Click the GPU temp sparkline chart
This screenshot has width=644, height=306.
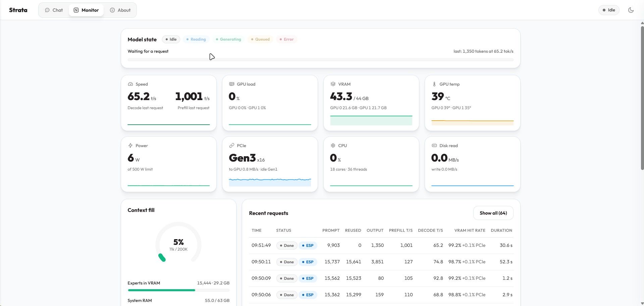click(473, 122)
